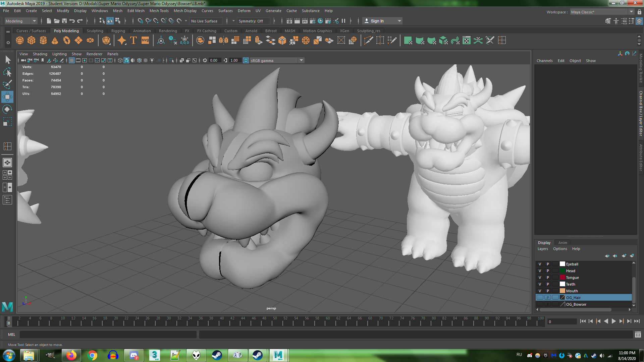
Task: Open the Workspace Maya Classic dropdown
Action: 602,12
